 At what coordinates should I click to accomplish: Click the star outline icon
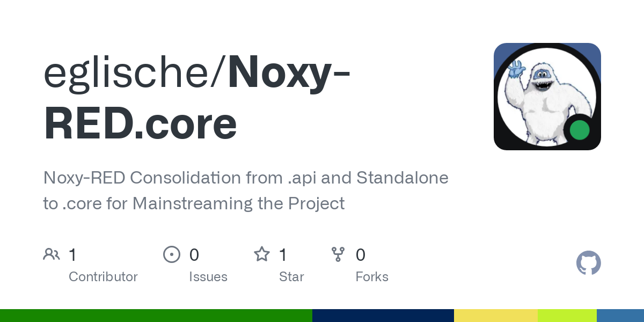[x=262, y=254]
